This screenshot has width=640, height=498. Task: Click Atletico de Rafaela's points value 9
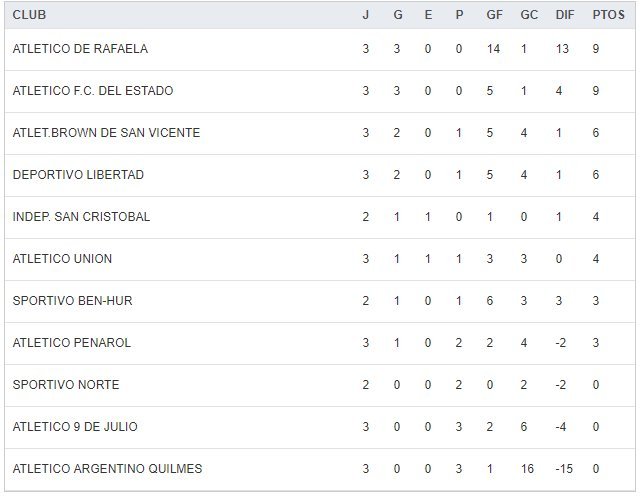[x=596, y=49]
